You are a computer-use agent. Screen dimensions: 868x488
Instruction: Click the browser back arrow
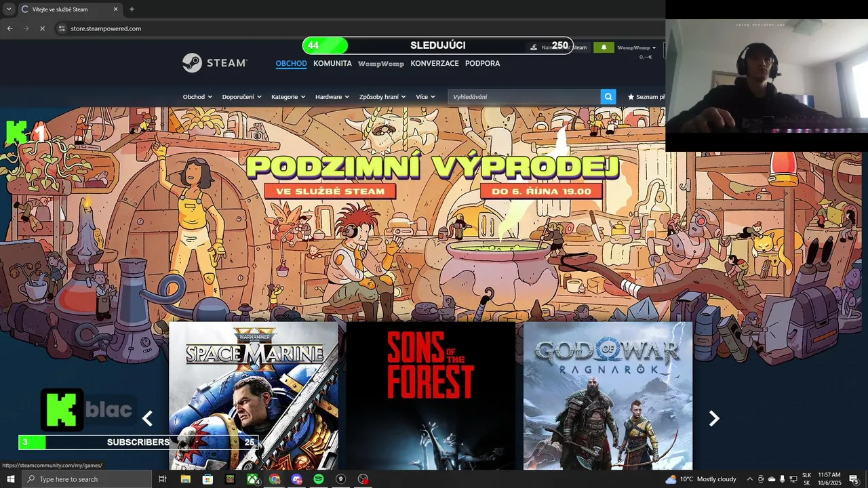click(x=9, y=28)
